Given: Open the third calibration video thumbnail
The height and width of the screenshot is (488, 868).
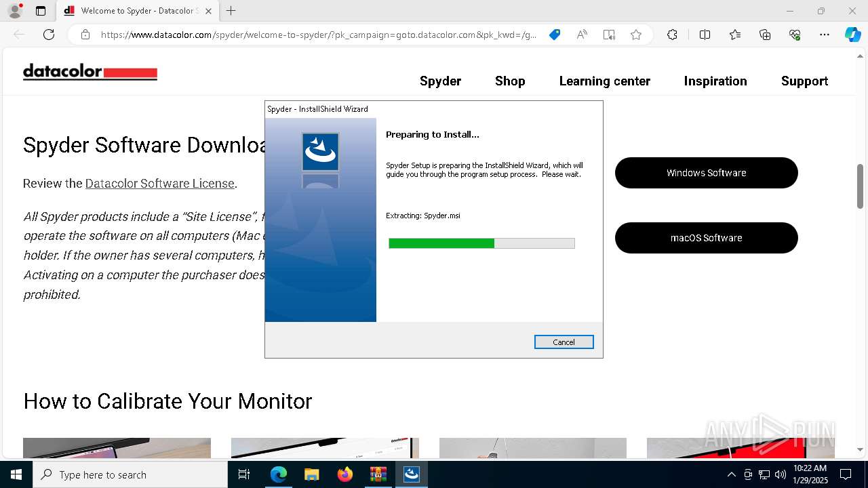Looking at the screenshot, I should click(x=533, y=448).
